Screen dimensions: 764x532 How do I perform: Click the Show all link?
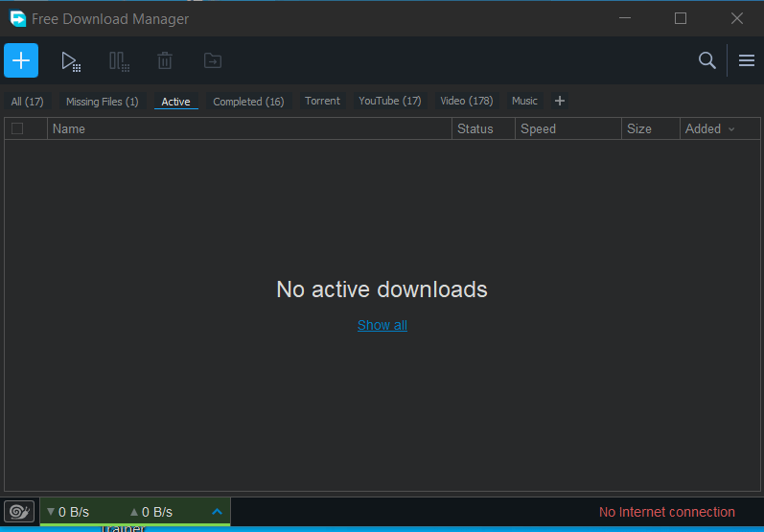(382, 325)
